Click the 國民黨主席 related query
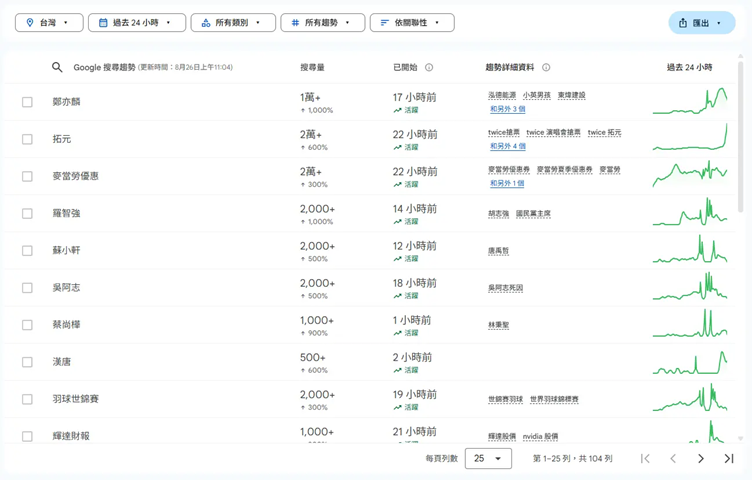The height and width of the screenshot is (480, 752). (x=533, y=214)
